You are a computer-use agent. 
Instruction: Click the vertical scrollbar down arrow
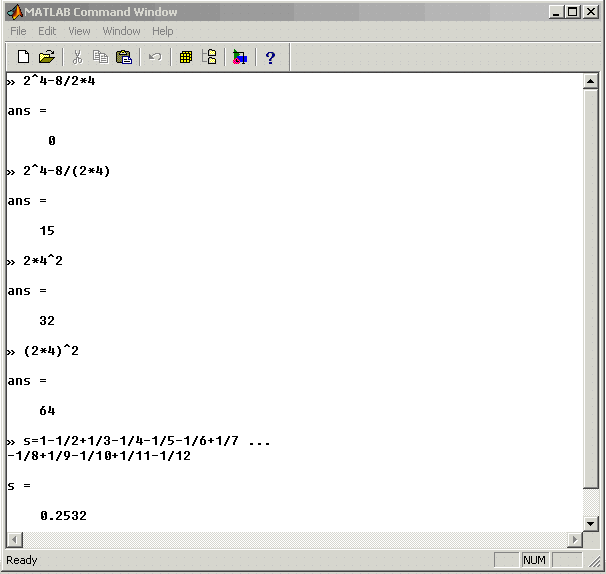(590, 524)
